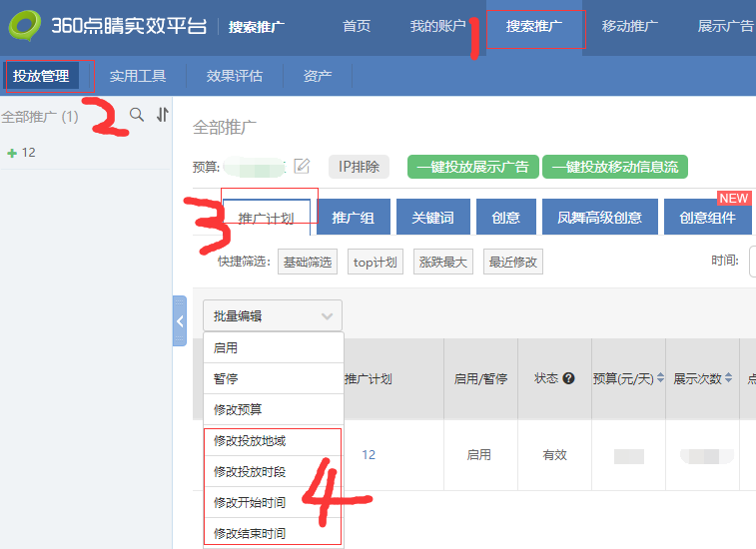Open campaign 12 link in the table
Viewport: 756px width, 549px height.
[369, 455]
